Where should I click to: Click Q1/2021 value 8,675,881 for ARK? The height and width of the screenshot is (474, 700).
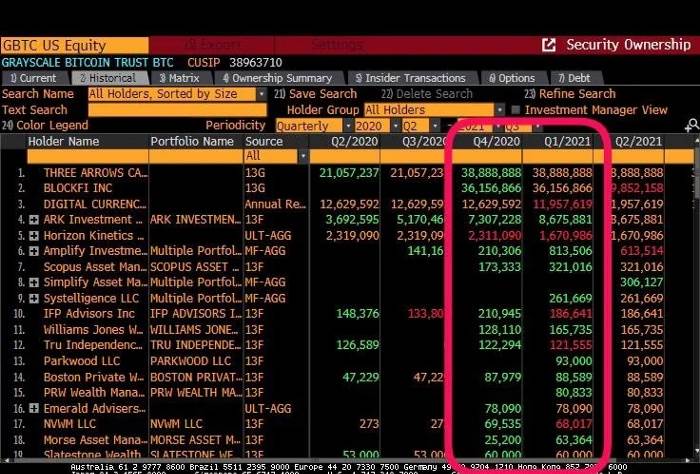tap(565, 220)
